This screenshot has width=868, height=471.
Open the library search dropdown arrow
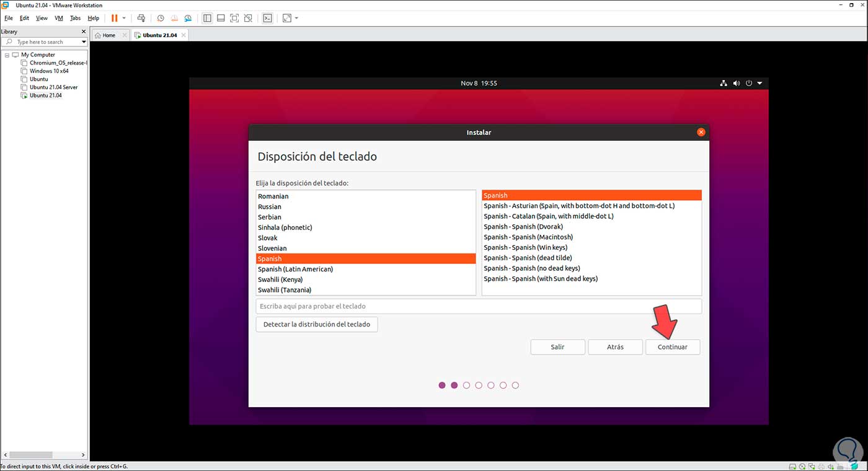(x=84, y=42)
